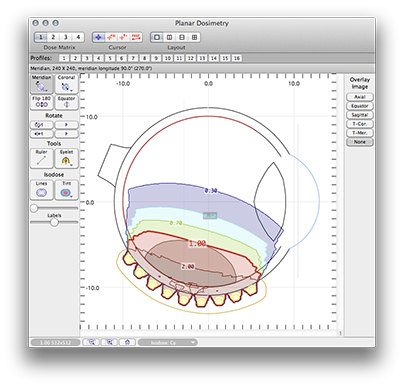
Task: Click the 1.00 isodose label
Action: point(197,244)
